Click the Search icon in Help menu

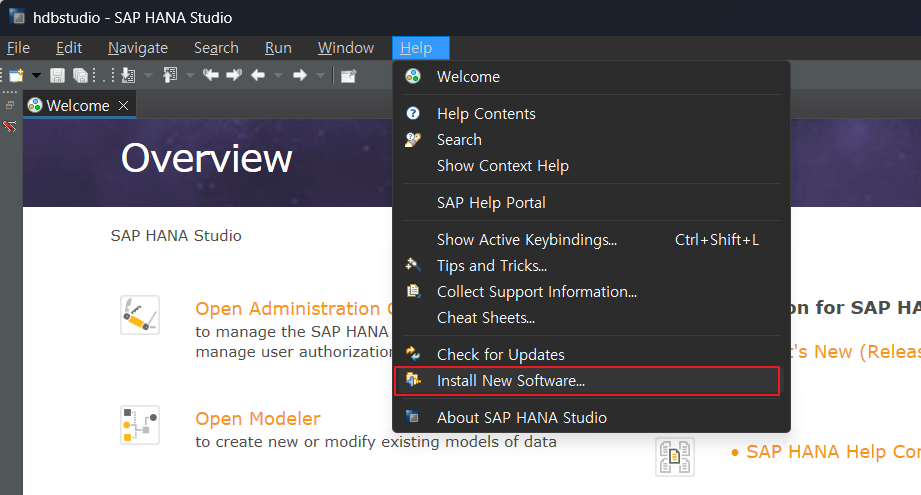[413, 139]
